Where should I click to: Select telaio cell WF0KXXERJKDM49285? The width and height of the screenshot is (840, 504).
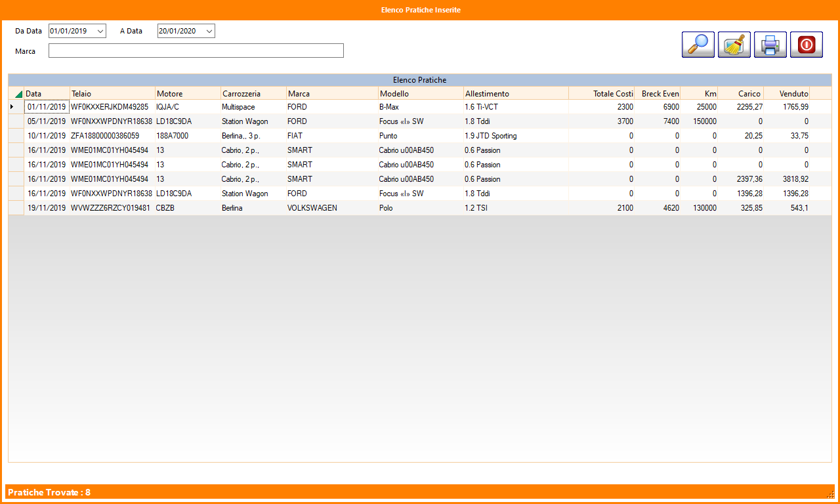click(x=112, y=106)
